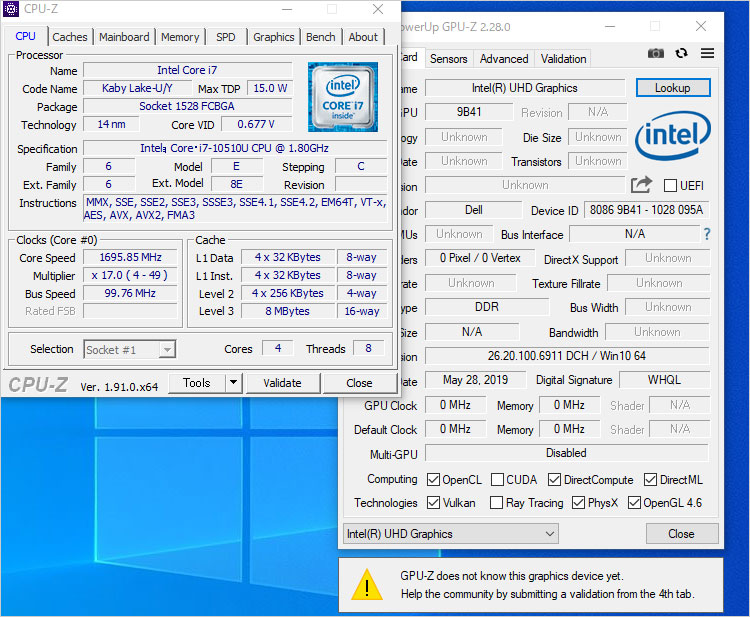Toggle the Ray Tracing checkbox
This screenshot has width=750, height=617.
coord(496,502)
